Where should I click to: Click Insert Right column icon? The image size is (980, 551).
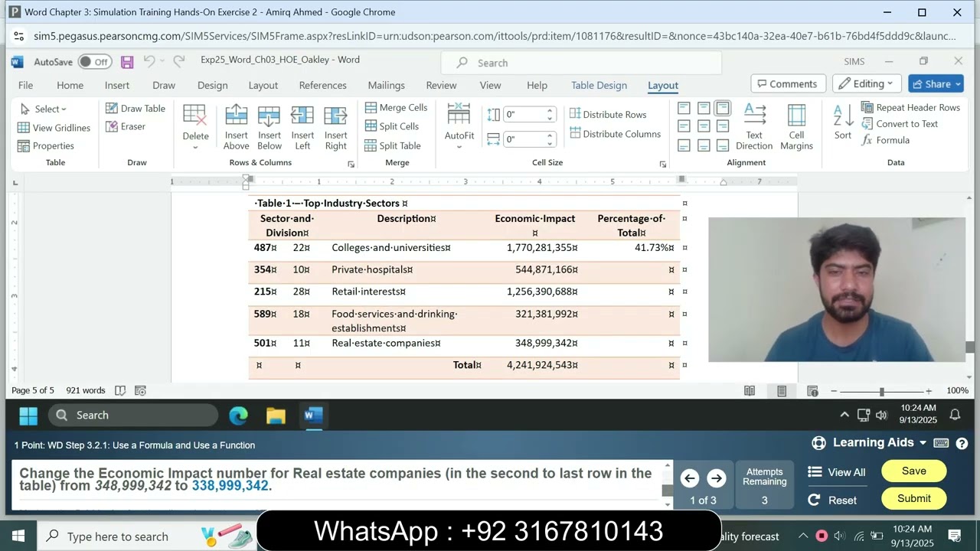pos(336,128)
